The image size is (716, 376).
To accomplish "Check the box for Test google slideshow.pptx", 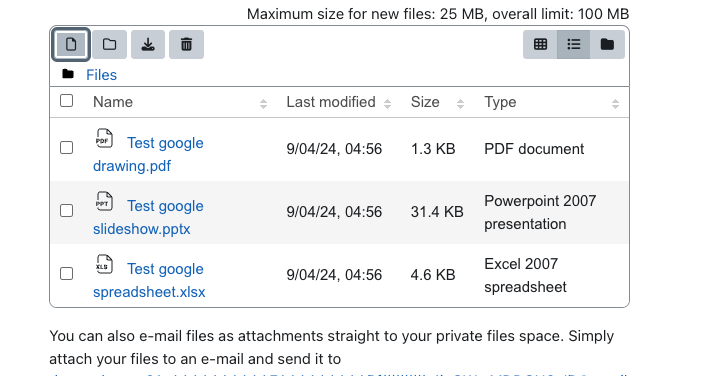I will (67, 211).
